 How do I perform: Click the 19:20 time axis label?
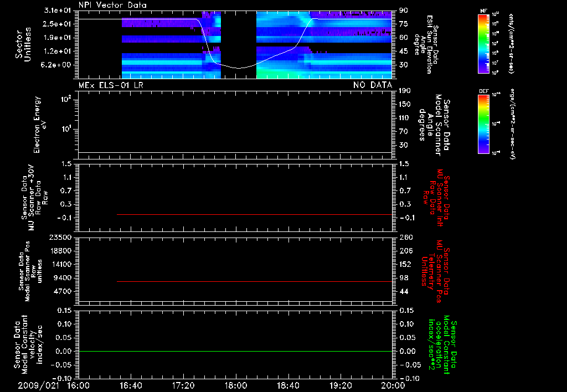[341, 385]
